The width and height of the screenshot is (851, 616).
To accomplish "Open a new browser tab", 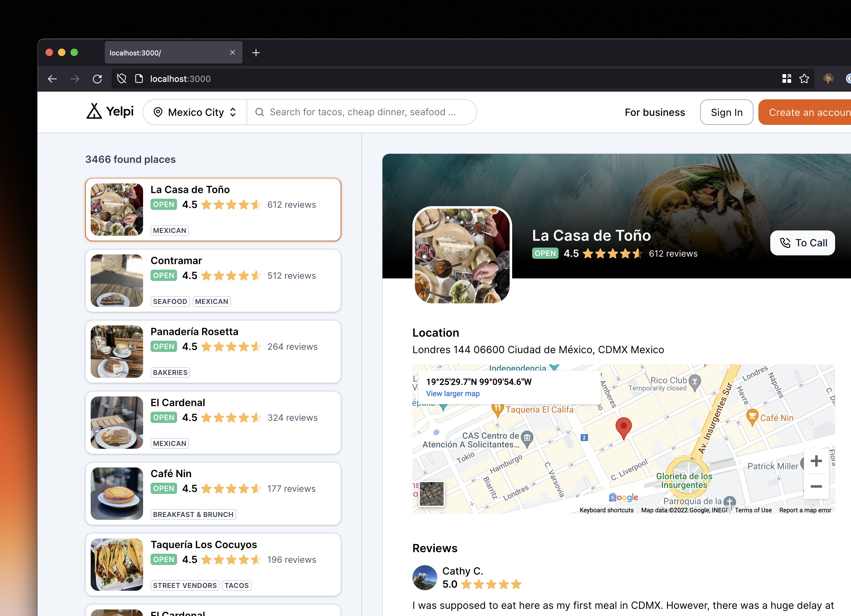I will [x=256, y=53].
